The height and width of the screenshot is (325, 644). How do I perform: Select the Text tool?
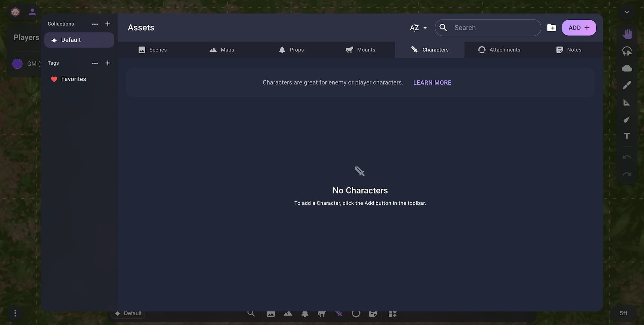pyautogui.click(x=627, y=136)
